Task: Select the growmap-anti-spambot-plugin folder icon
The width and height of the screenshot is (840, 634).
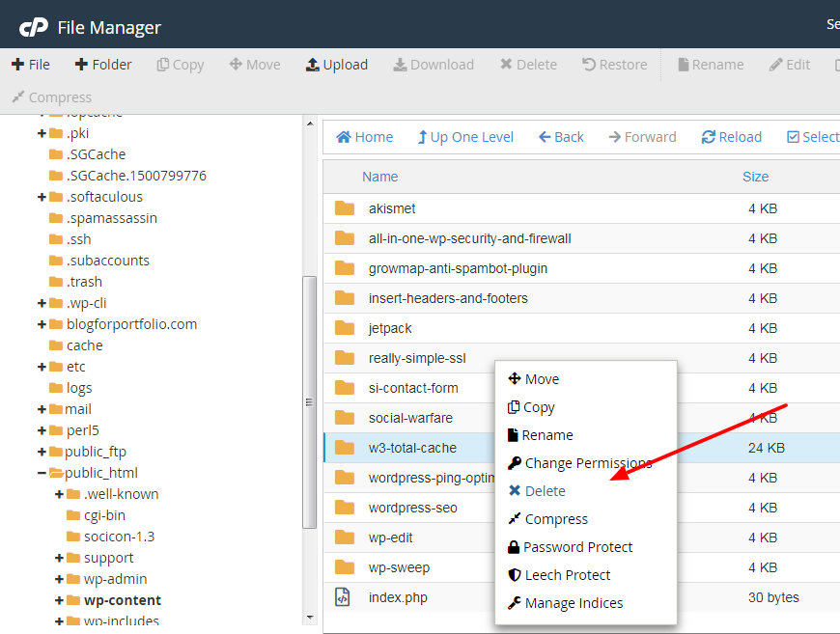Action: click(345, 268)
